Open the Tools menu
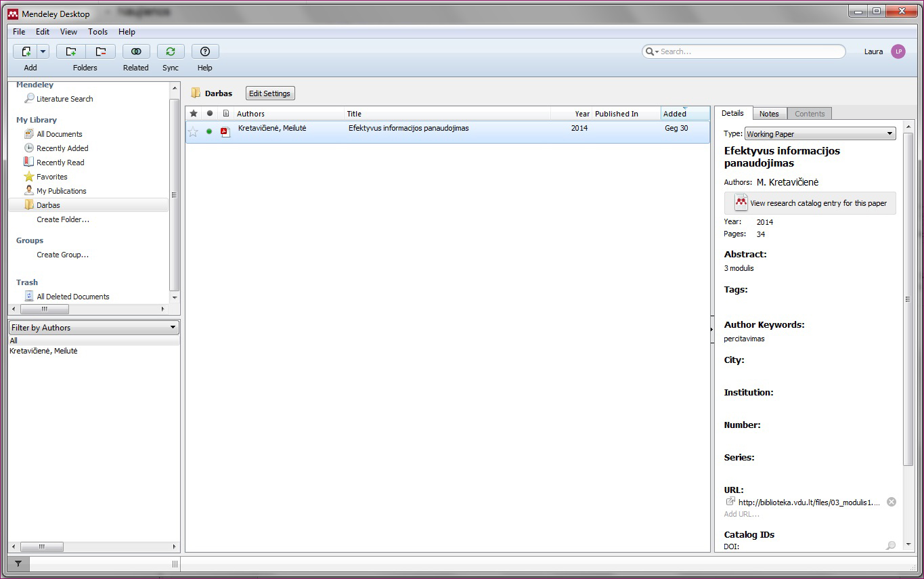 pos(97,32)
